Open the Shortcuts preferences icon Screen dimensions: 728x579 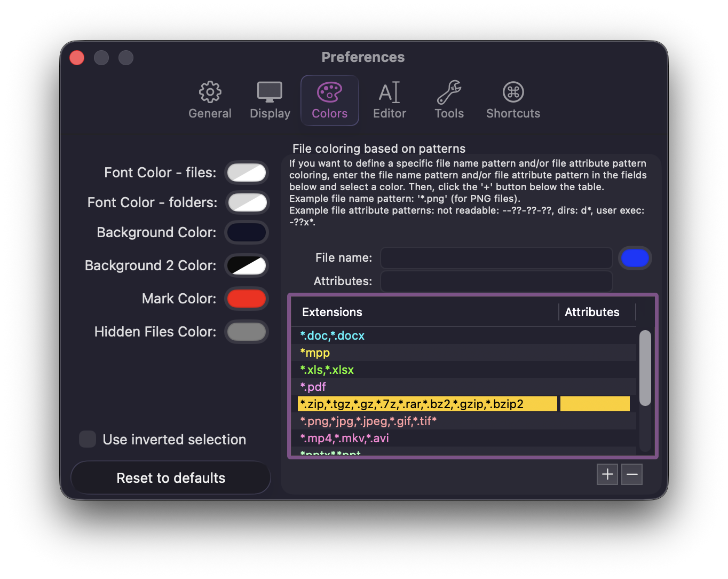pyautogui.click(x=512, y=99)
